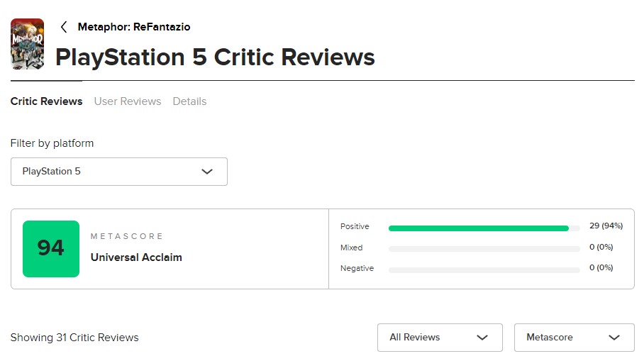Click the Negative reviews bar
Viewport: 644px width, 361px height.
point(484,270)
